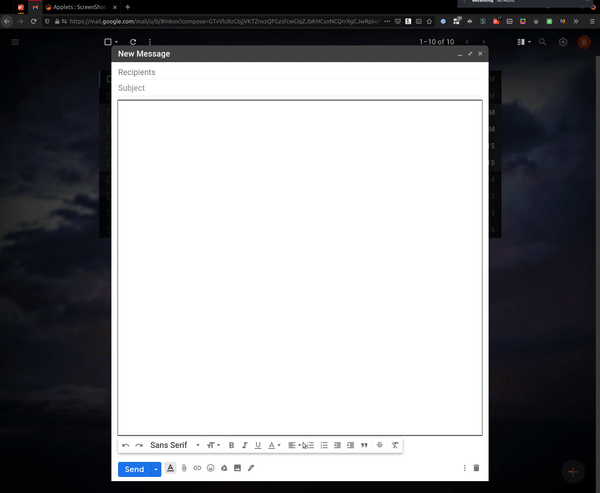Tick the select-all checkbox in inbox
This screenshot has width=600, height=493.
point(108,42)
